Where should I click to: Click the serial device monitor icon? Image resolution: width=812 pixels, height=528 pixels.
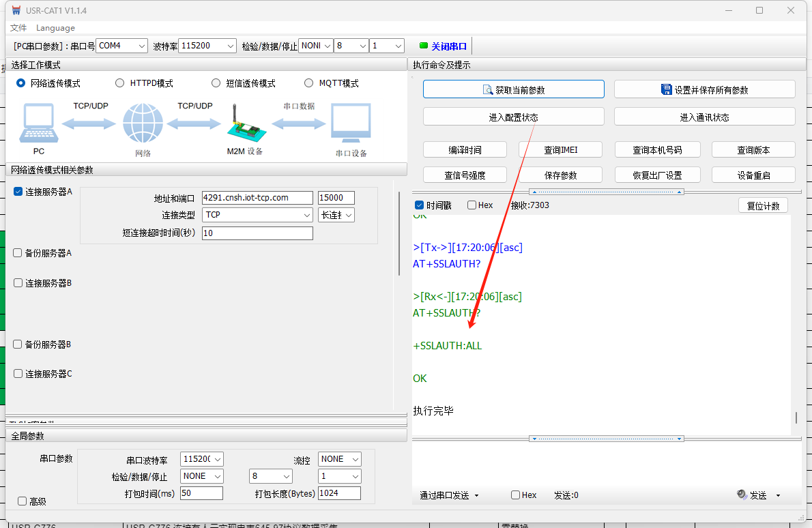[x=351, y=124]
